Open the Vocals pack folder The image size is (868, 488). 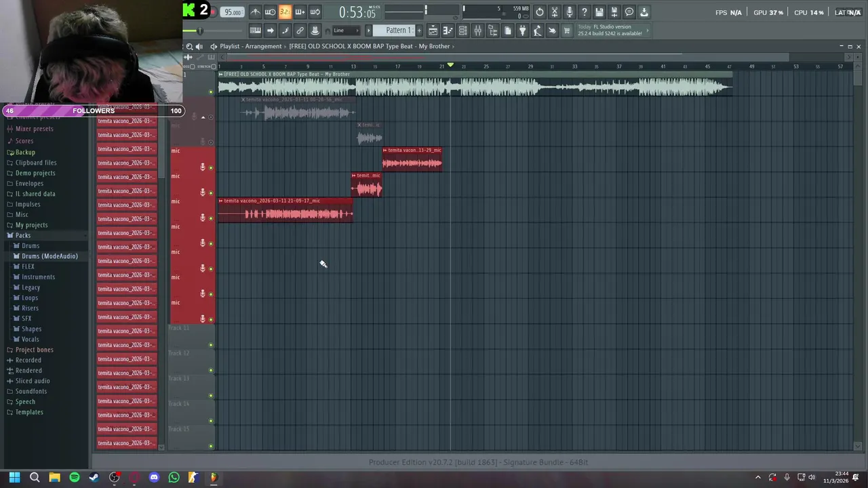pos(30,339)
